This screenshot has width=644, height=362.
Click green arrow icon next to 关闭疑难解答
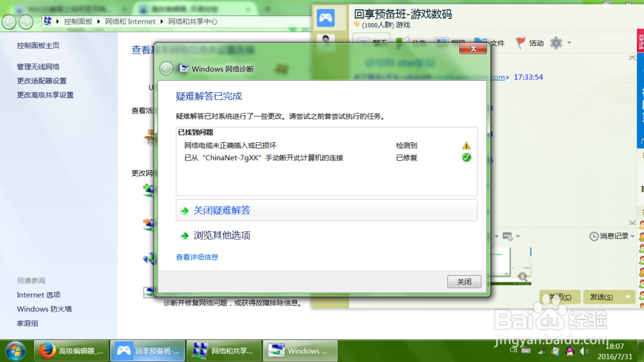coord(185,211)
